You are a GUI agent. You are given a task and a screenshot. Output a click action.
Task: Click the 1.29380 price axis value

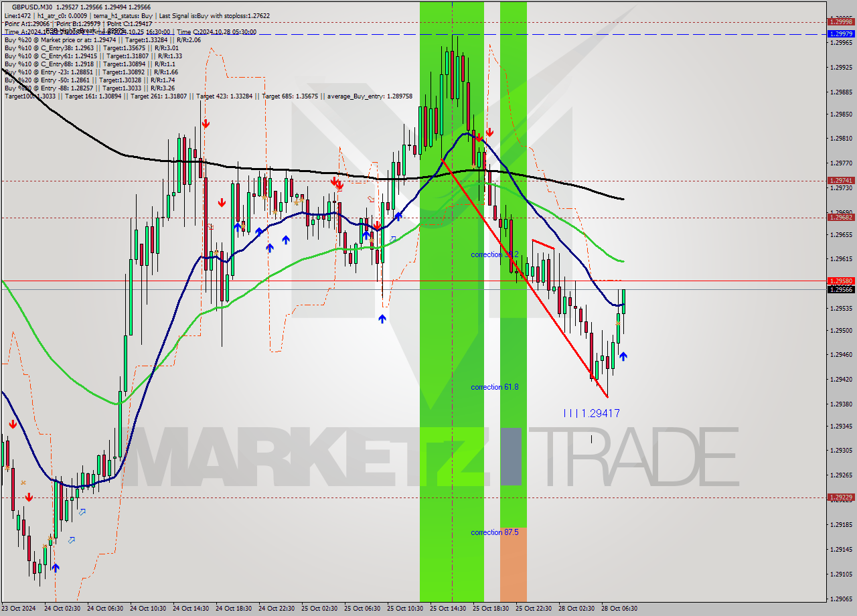click(842, 404)
